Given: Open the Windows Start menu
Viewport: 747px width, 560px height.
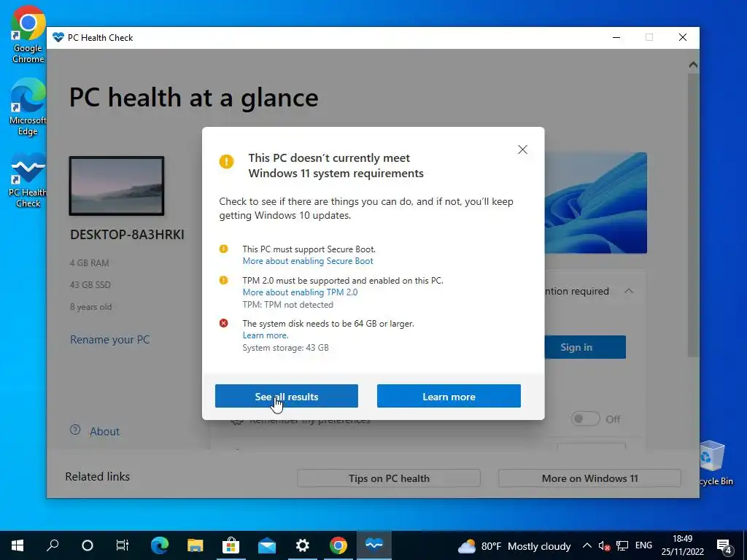Looking at the screenshot, I should (x=18, y=545).
